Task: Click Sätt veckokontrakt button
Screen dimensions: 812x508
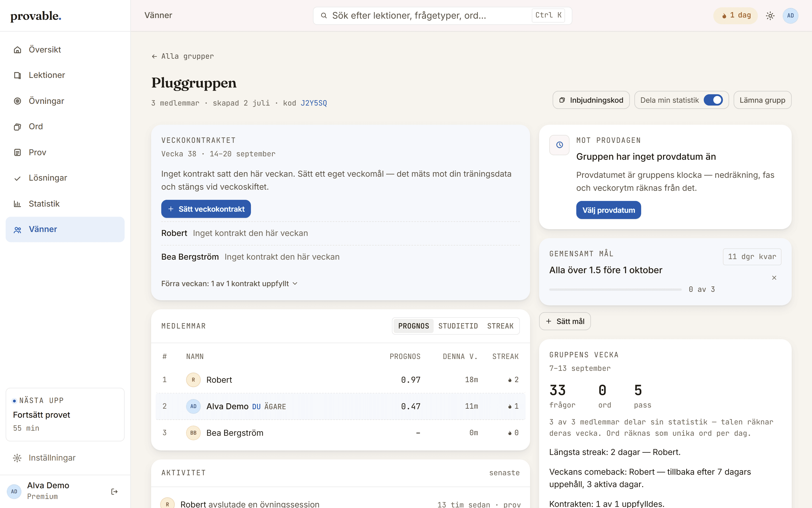Action: click(206, 209)
